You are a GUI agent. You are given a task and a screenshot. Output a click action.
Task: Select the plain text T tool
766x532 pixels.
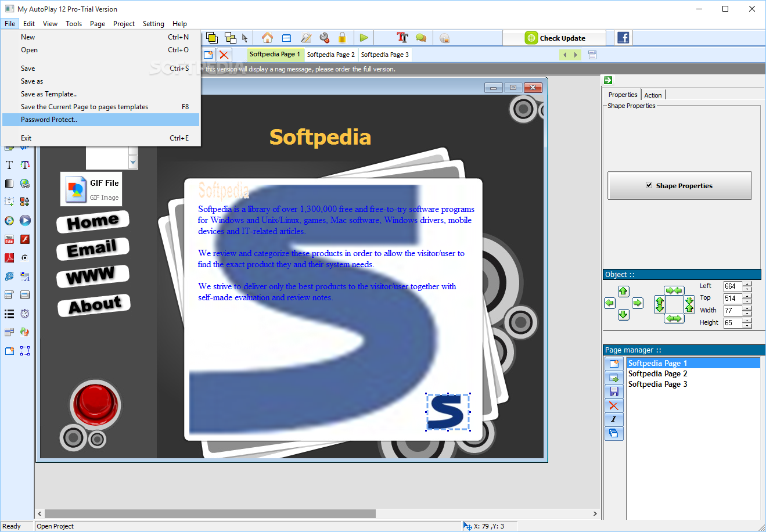point(9,165)
